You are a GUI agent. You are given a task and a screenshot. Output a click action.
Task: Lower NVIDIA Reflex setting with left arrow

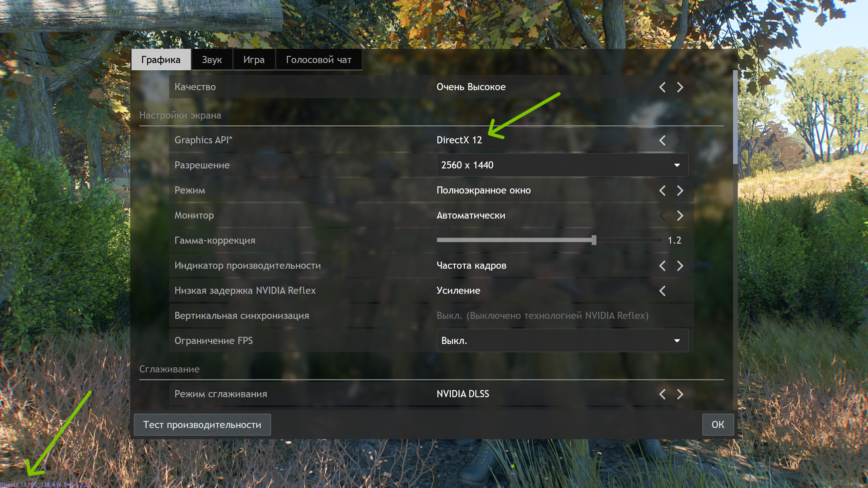pyautogui.click(x=662, y=291)
